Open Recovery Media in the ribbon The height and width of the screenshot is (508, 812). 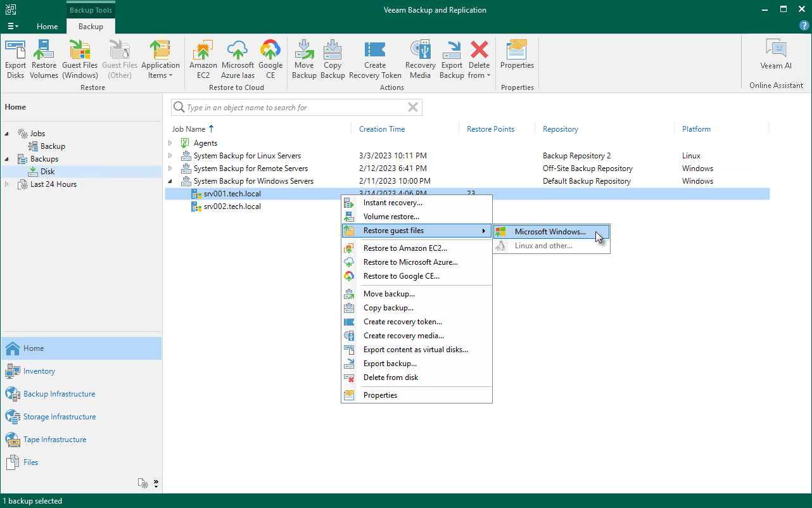421,60
